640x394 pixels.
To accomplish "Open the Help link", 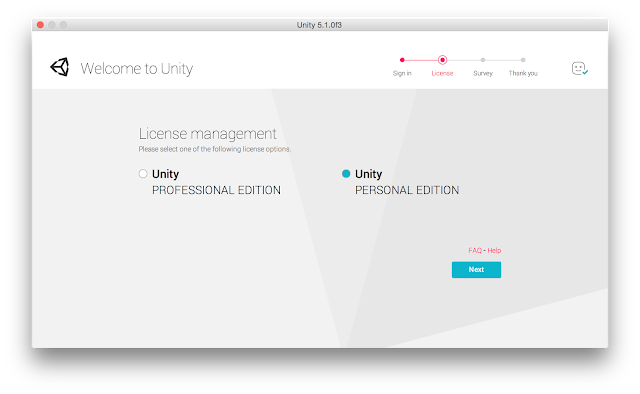I will pos(494,250).
